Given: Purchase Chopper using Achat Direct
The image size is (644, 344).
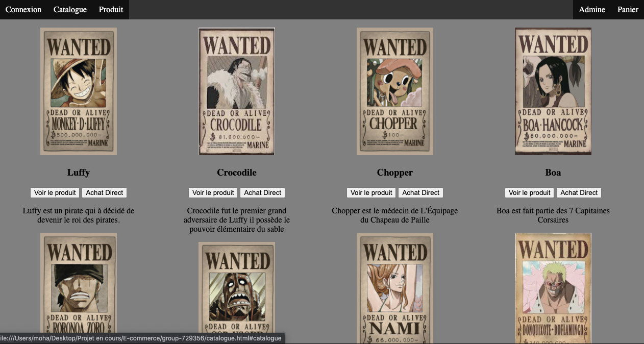Looking at the screenshot, I should pos(420,192).
